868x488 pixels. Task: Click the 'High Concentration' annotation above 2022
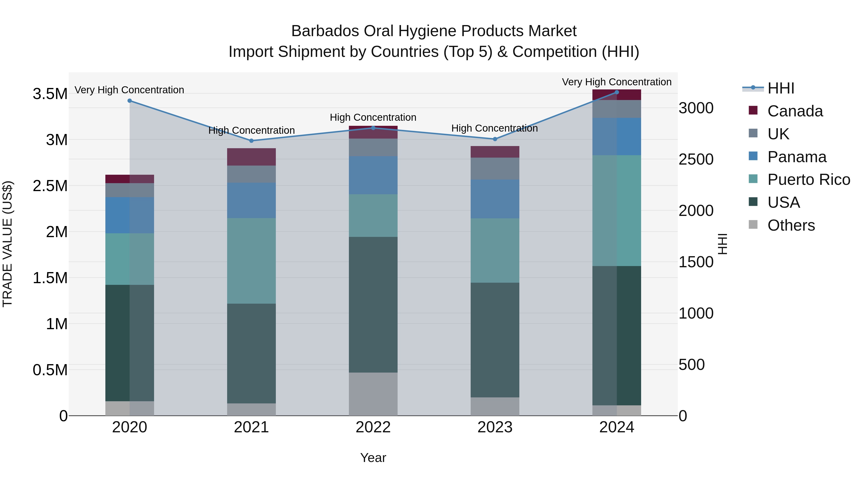pyautogui.click(x=373, y=118)
